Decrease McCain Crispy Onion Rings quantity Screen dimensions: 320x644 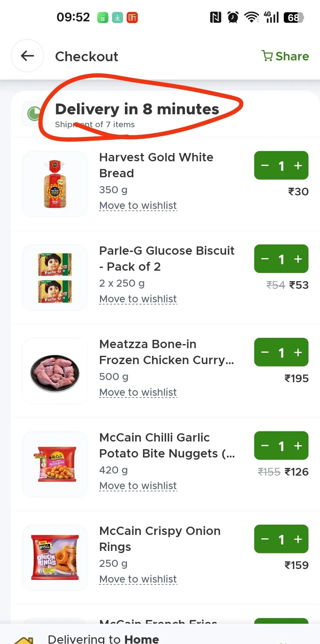pos(265,539)
